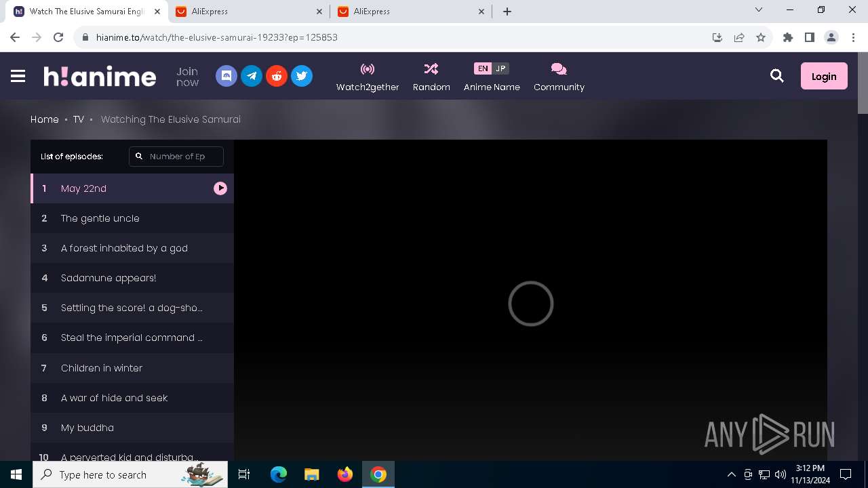Pick a Random anime
This screenshot has height=488, width=868.
pos(431,77)
